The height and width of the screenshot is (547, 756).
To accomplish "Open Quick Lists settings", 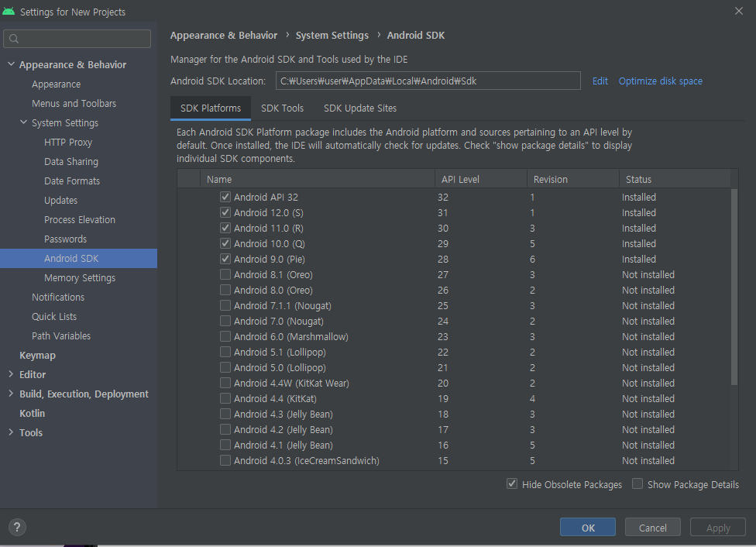I will coord(54,316).
